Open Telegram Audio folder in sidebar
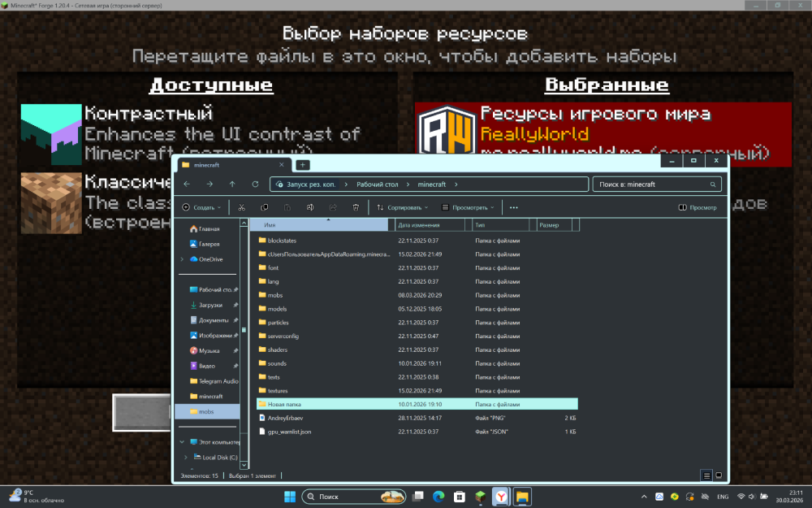The image size is (812, 508). (214, 381)
